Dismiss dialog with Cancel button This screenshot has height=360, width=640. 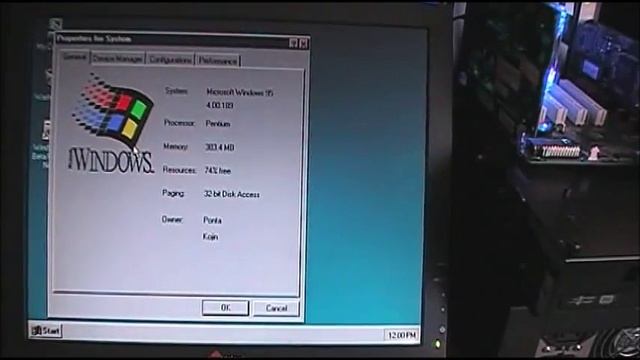276,308
